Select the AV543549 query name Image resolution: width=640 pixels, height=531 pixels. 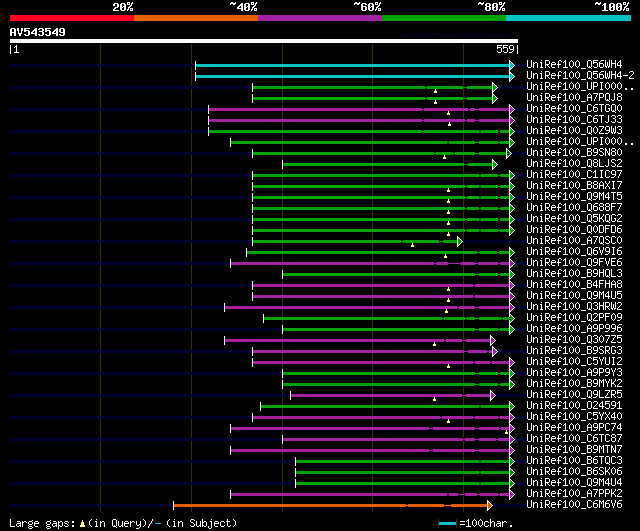[38, 32]
